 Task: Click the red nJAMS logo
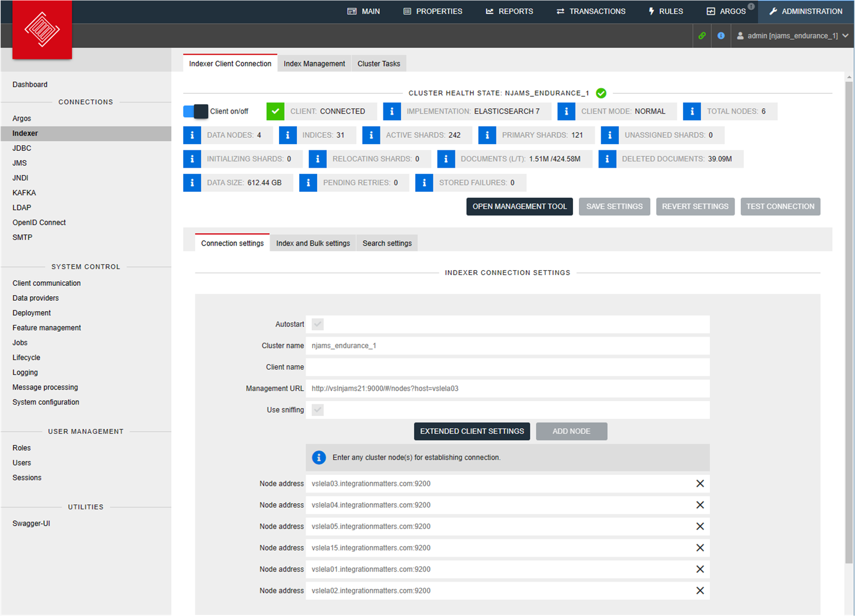point(42,29)
